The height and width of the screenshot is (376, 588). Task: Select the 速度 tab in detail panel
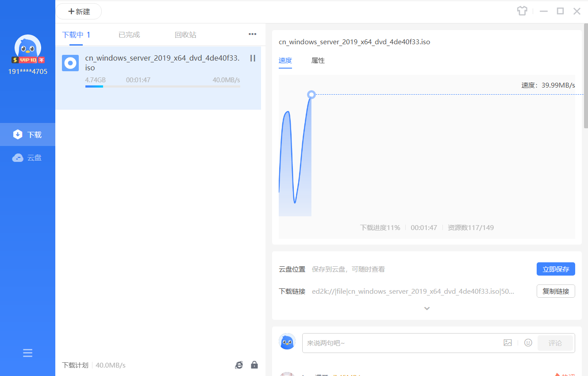285,61
